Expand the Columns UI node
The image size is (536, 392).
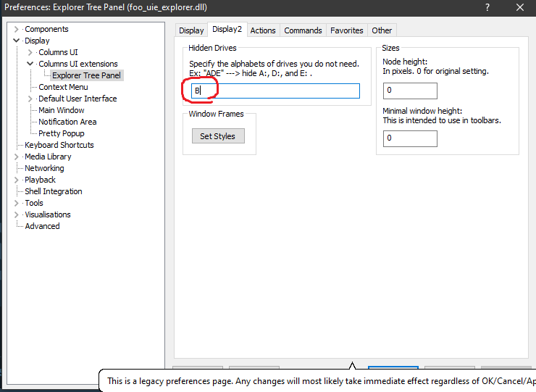[30, 52]
